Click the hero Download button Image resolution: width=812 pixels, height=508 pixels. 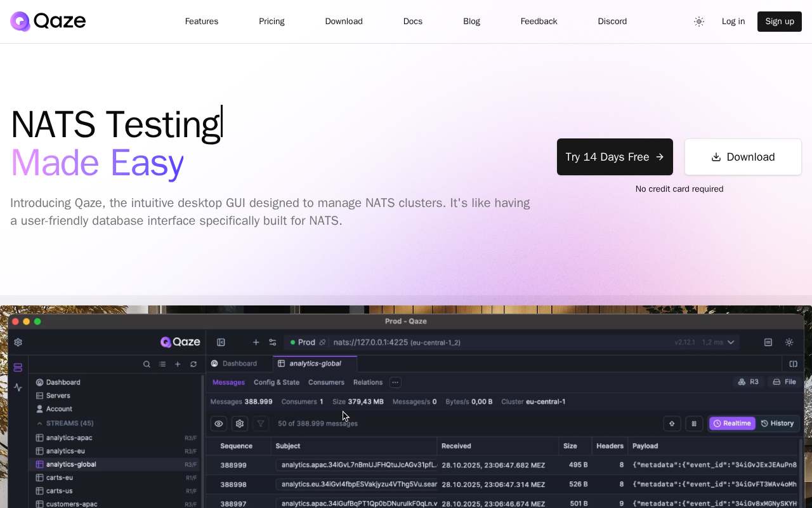743,157
